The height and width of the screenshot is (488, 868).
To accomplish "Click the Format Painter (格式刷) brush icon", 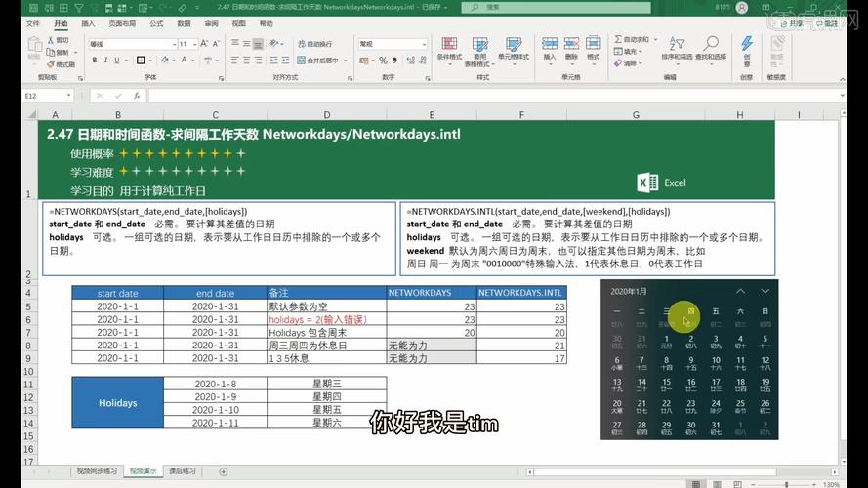I will (x=51, y=64).
